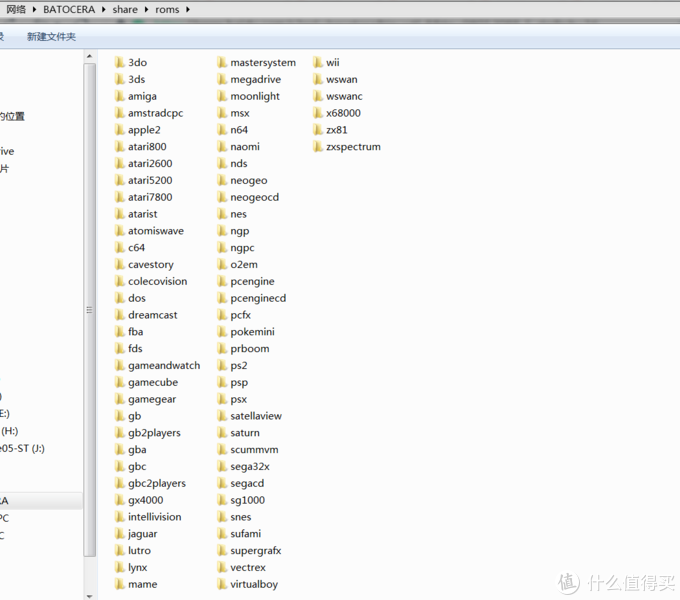Viewport: 680px width, 600px height.
Task: Select the nes folder icon
Action: pos(222,214)
